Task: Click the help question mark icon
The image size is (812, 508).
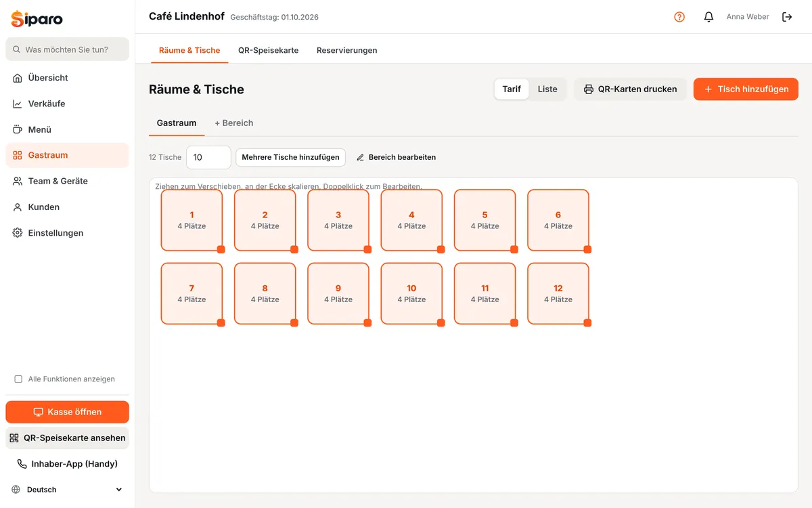Action: coord(679,17)
